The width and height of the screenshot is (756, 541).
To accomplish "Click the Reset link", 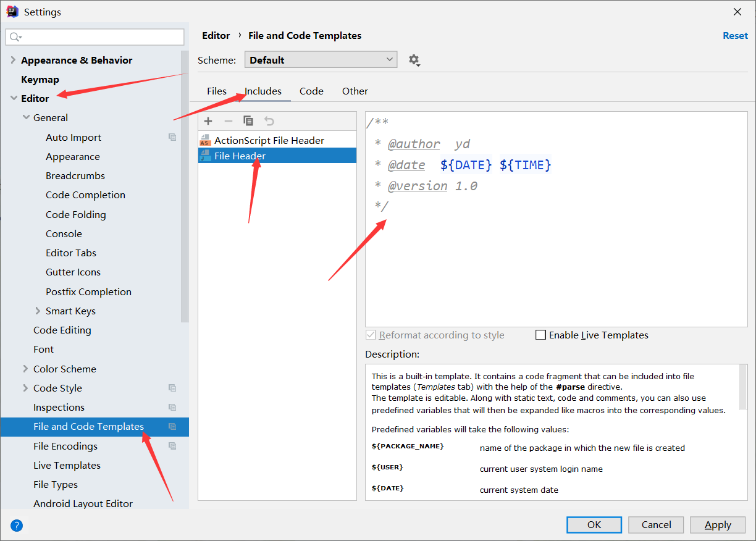I will [735, 36].
